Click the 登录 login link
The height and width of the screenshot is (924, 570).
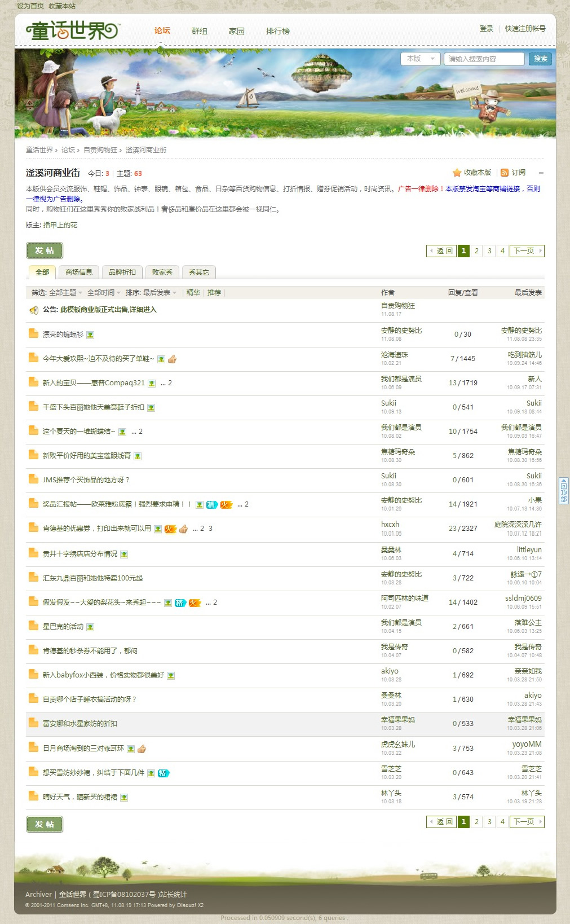pyautogui.click(x=487, y=29)
